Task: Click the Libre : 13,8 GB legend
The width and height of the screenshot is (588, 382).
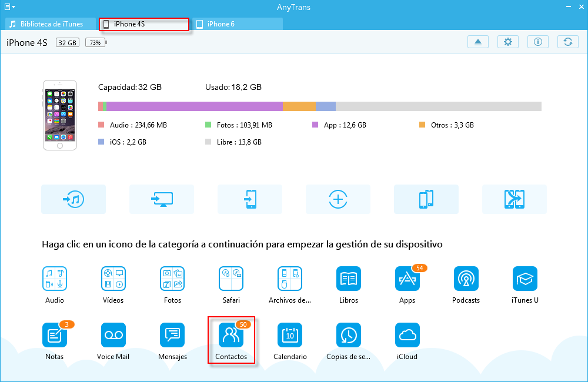Action: (x=233, y=142)
